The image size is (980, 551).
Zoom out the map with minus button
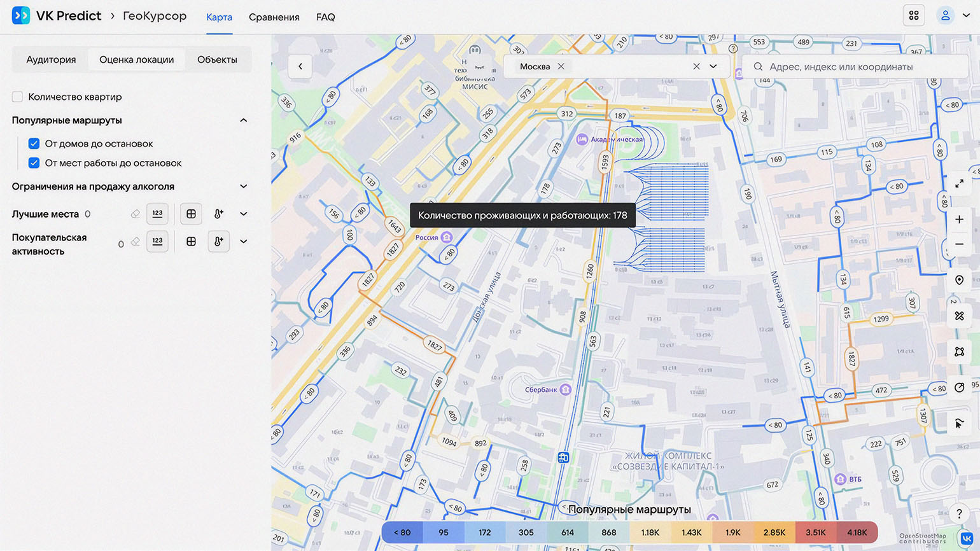point(959,244)
